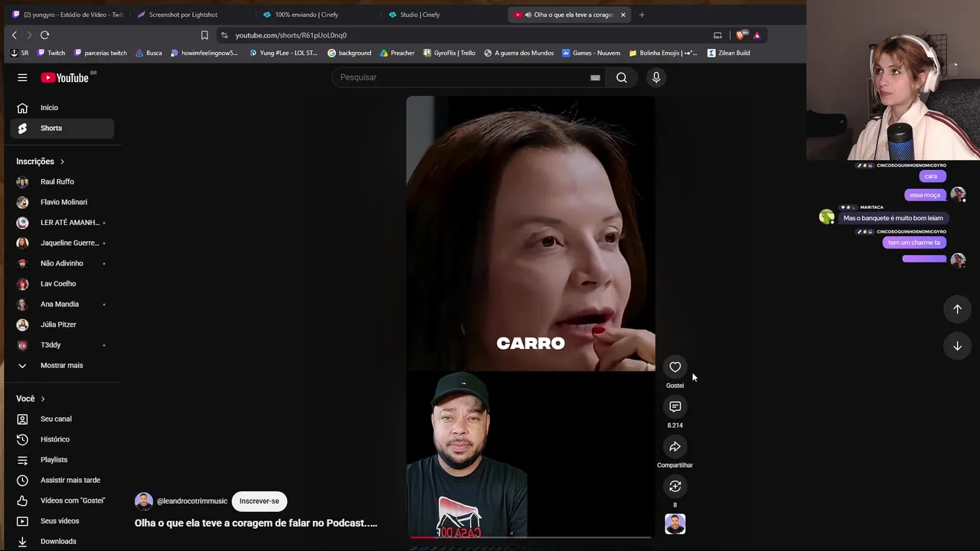
Task: Expand subscriptions with Mostrar mais
Action: 62,366
